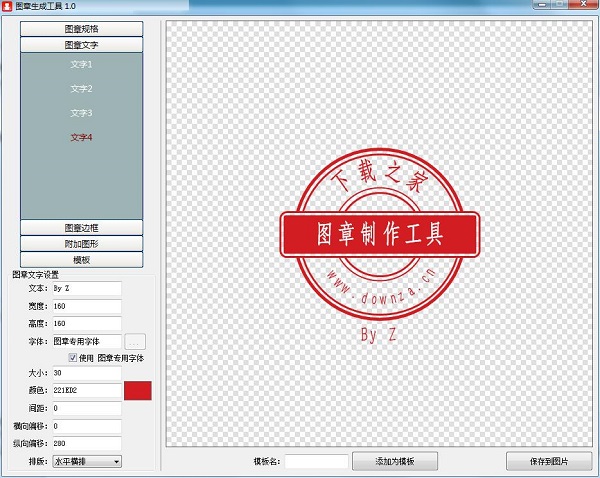The image size is (600, 478).
Task: Click the 添加为模板 button
Action: [x=395, y=461]
